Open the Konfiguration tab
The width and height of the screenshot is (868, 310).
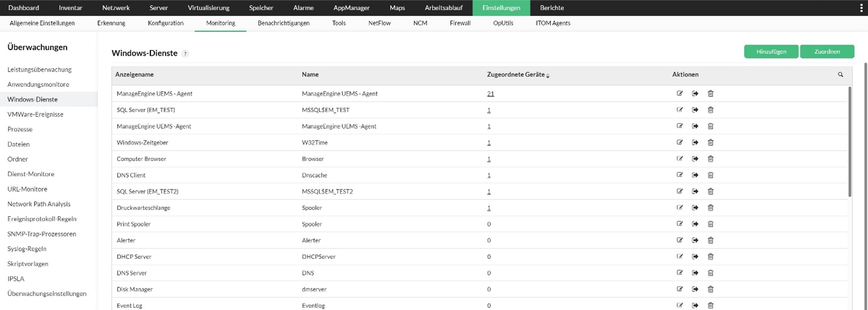pos(165,23)
